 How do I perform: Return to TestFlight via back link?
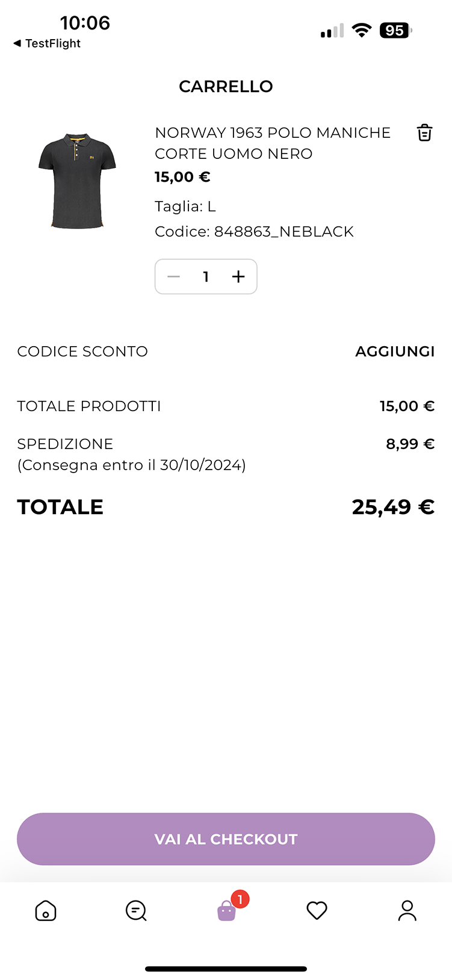(47, 43)
